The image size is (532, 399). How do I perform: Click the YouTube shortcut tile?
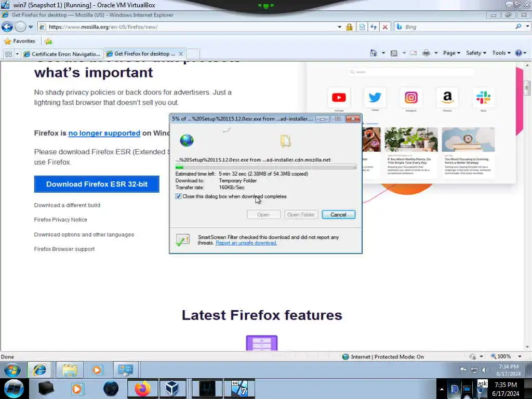tap(339, 98)
